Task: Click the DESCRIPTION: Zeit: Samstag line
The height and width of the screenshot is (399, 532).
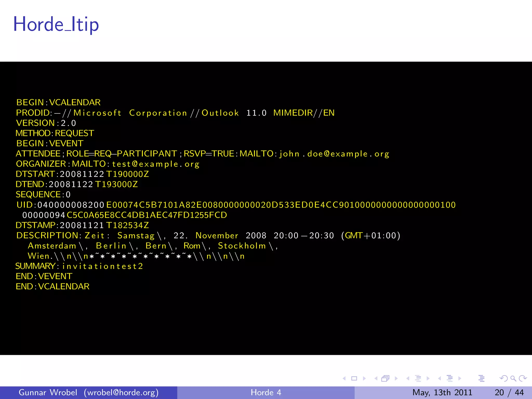Action: tap(208, 235)
